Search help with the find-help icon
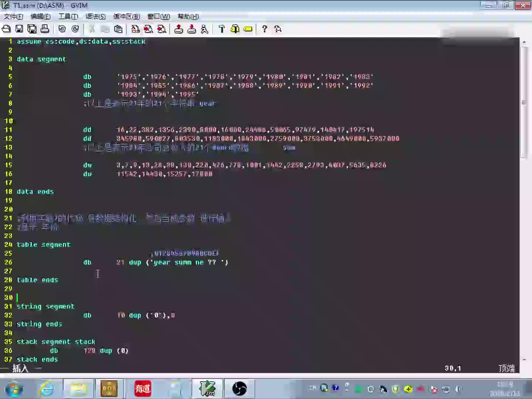The height and width of the screenshot is (399, 532). point(278,29)
